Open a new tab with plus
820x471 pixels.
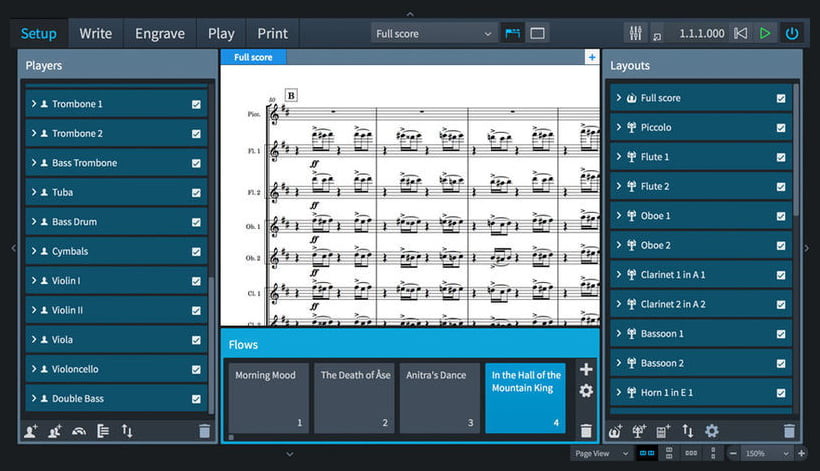tap(591, 57)
